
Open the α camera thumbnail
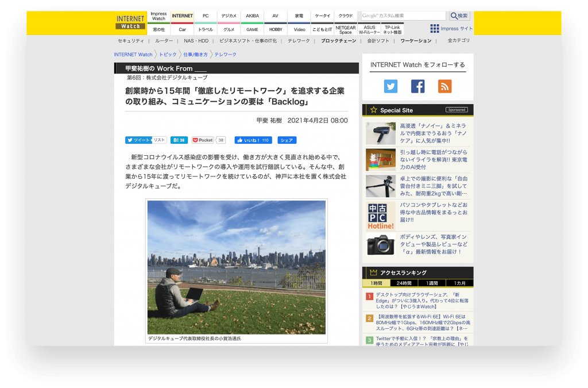point(381,245)
